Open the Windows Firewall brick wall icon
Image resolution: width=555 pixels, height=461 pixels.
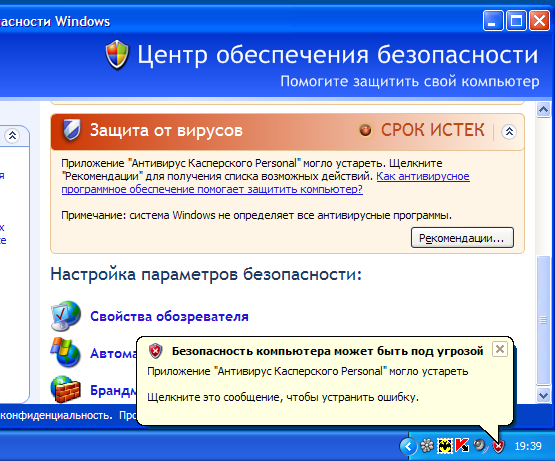66,389
